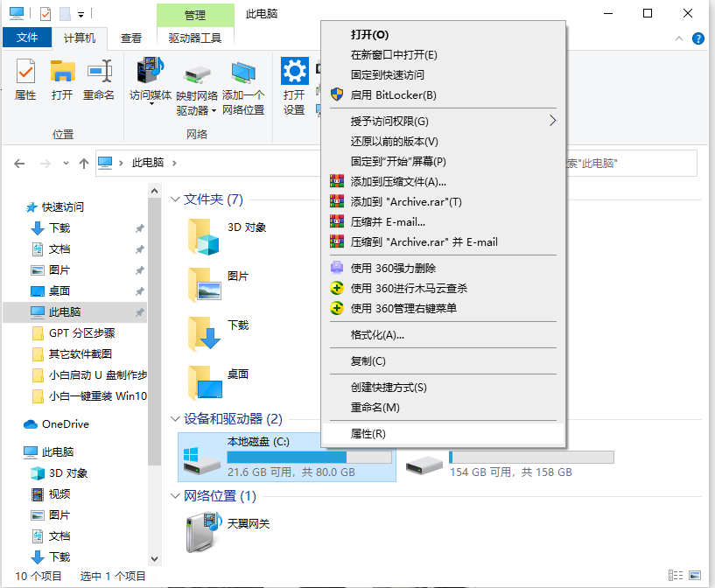Collapse the 网络位置 (1) section

(x=175, y=495)
